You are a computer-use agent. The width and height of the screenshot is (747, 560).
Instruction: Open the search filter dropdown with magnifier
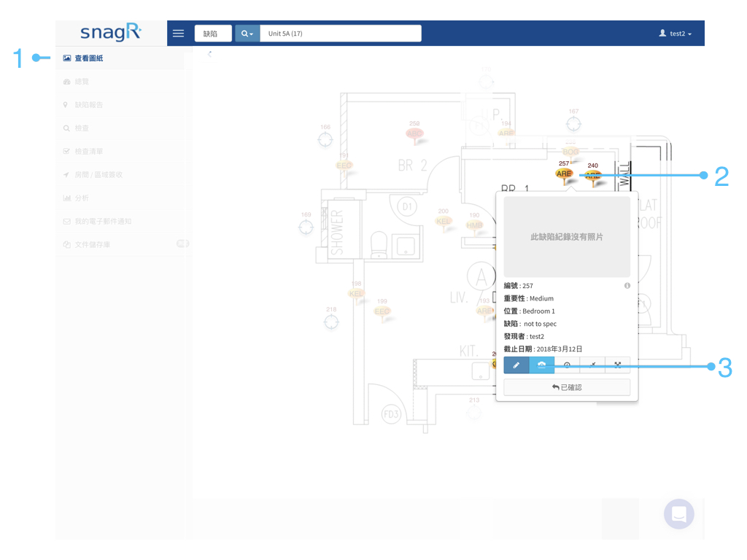click(x=247, y=34)
